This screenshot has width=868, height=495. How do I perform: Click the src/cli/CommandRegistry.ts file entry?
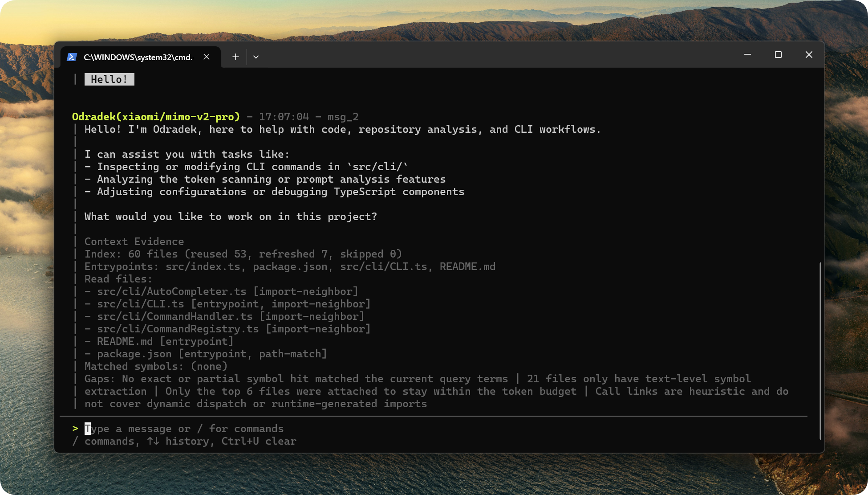coord(178,329)
